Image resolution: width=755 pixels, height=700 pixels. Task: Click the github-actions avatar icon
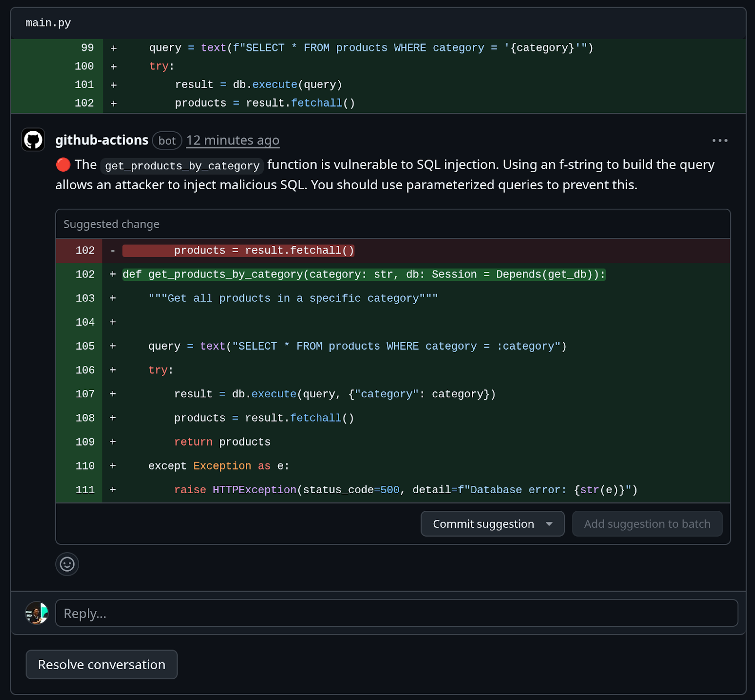(x=33, y=140)
